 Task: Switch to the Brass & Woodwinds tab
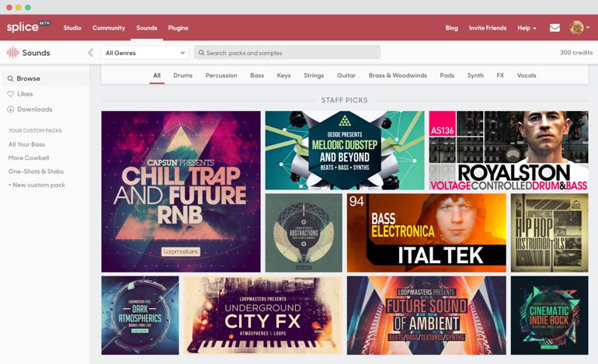coord(398,75)
